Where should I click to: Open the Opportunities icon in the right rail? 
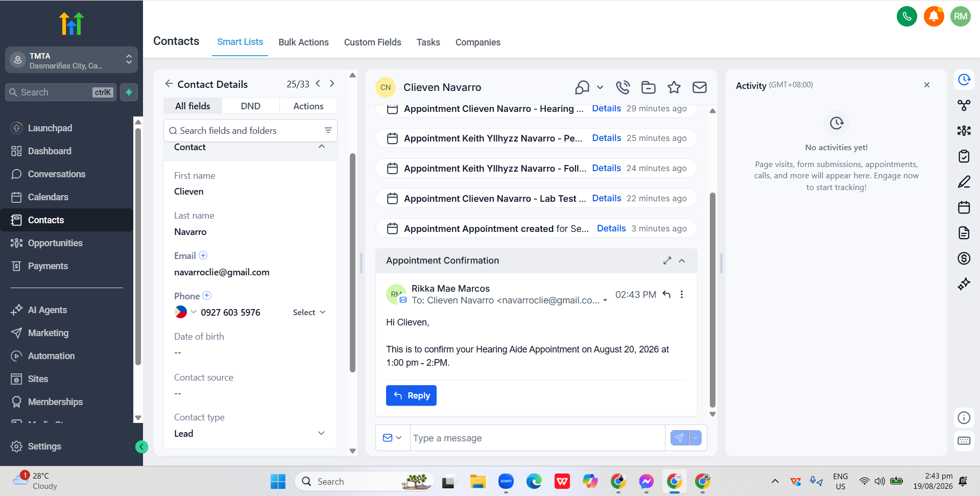(x=964, y=131)
